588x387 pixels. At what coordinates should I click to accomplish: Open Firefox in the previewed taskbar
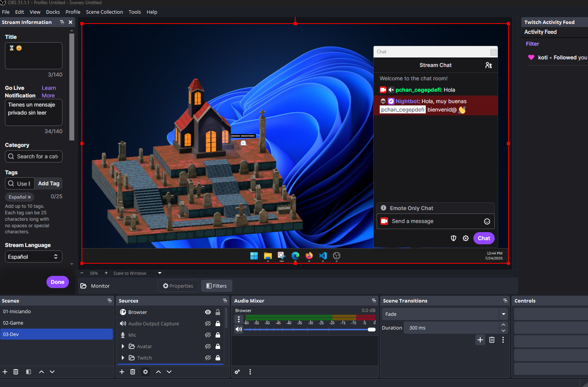tap(309, 256)
